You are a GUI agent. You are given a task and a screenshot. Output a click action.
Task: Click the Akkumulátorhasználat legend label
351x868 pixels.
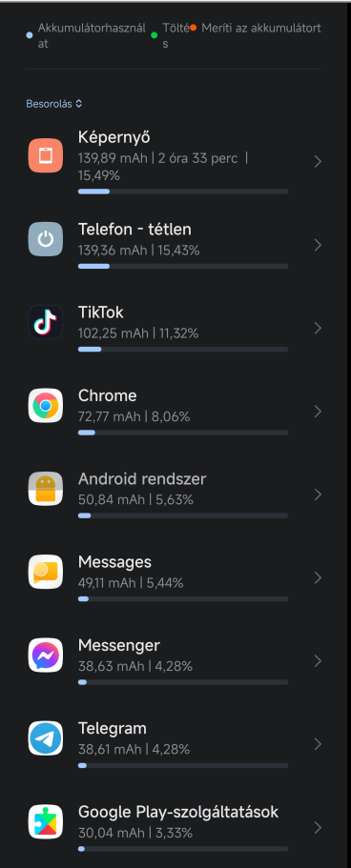click(92, 35)
